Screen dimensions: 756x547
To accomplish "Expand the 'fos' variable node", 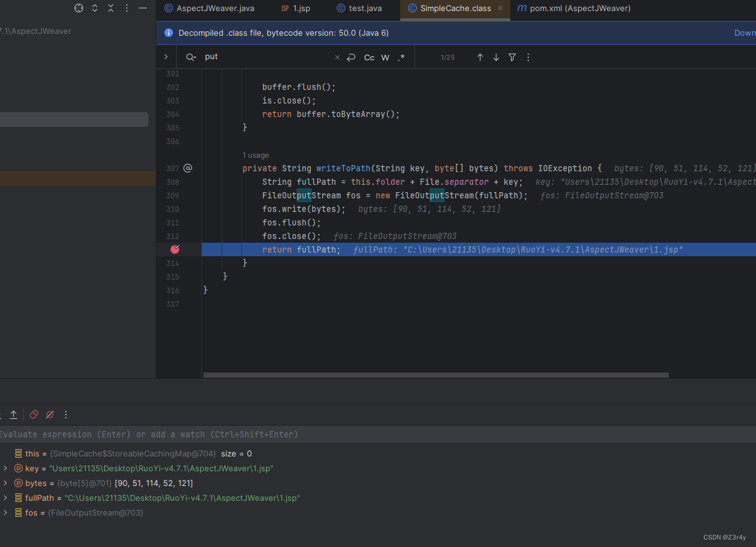I will [6, 513].
